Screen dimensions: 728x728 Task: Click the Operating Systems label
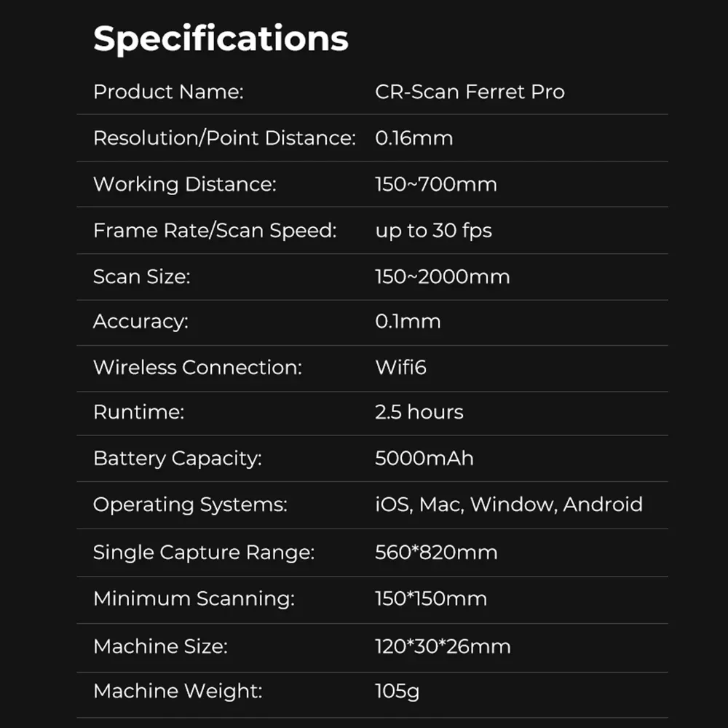190,505
